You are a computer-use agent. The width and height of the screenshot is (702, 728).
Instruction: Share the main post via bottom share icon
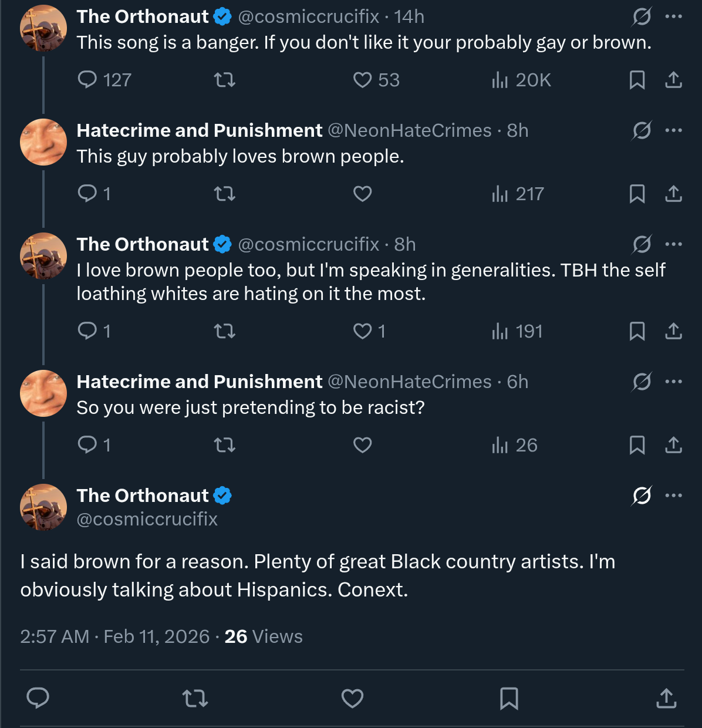click(666, 698)
